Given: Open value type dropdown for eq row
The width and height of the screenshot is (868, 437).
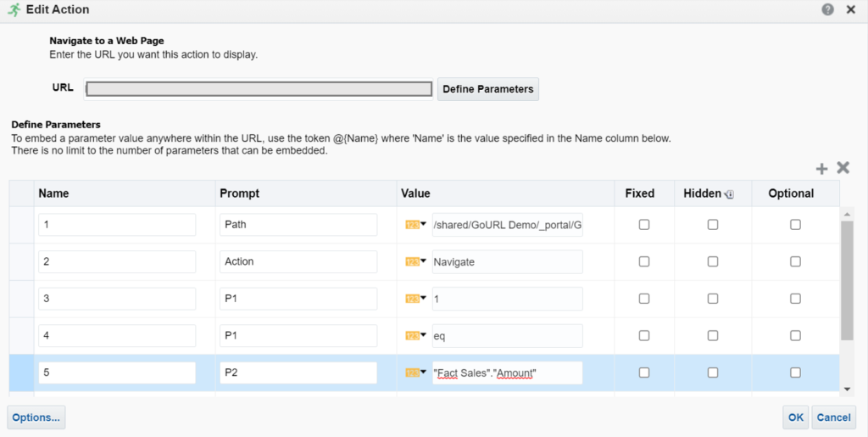Looking at the screenshot, I should (415, 336).
